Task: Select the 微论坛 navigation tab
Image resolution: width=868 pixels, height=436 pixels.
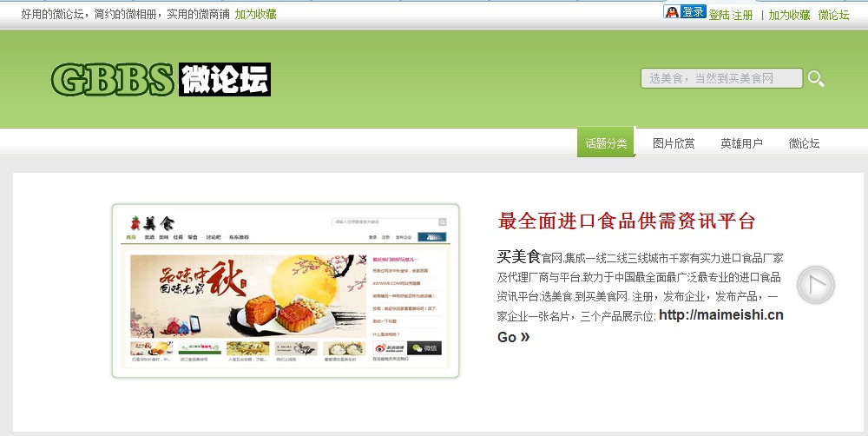Action: 804,143
